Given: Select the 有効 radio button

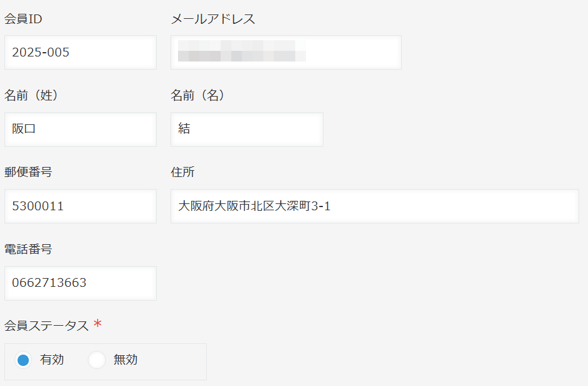Looking at the screenshot, I should [23, 360].
